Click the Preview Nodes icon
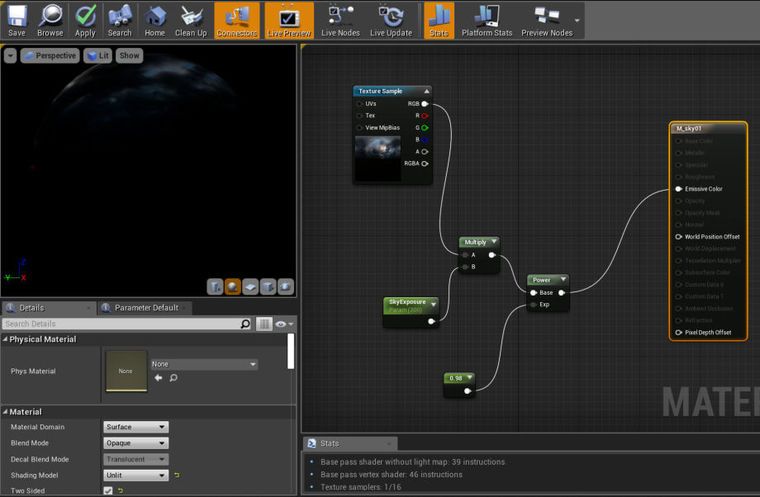 [547, 20]
